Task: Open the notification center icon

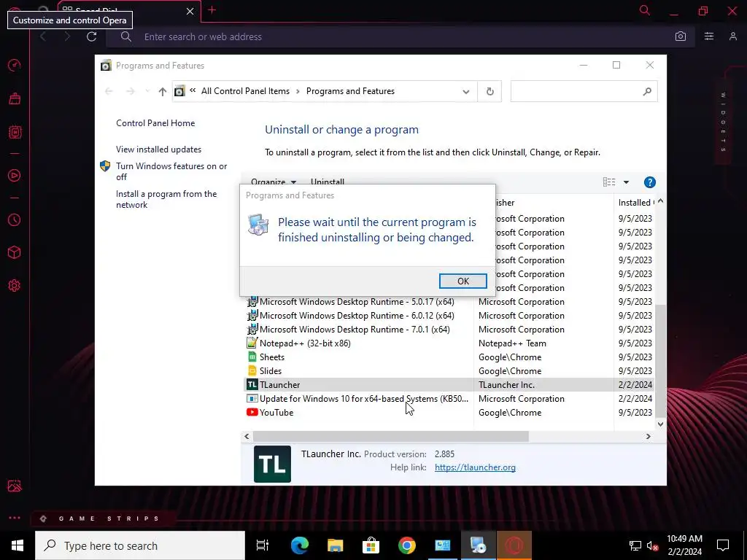Action: click(x=723, y=545)
